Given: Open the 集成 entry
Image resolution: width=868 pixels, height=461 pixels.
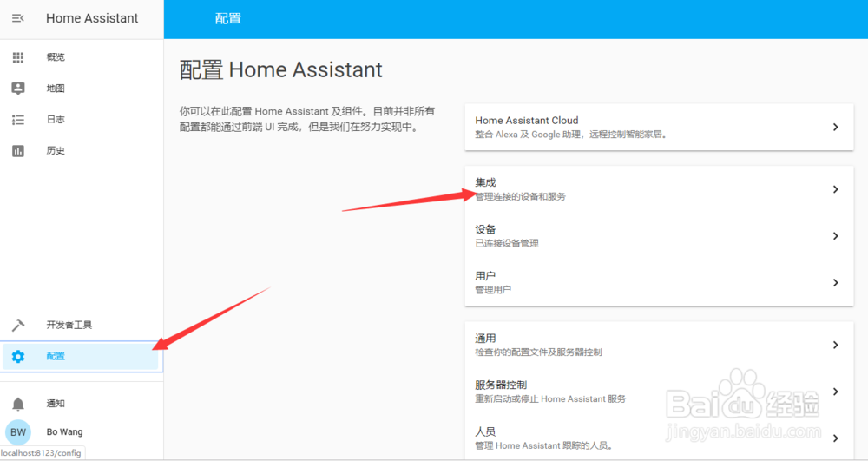Looking at the screenshot, I should [659, 189].
